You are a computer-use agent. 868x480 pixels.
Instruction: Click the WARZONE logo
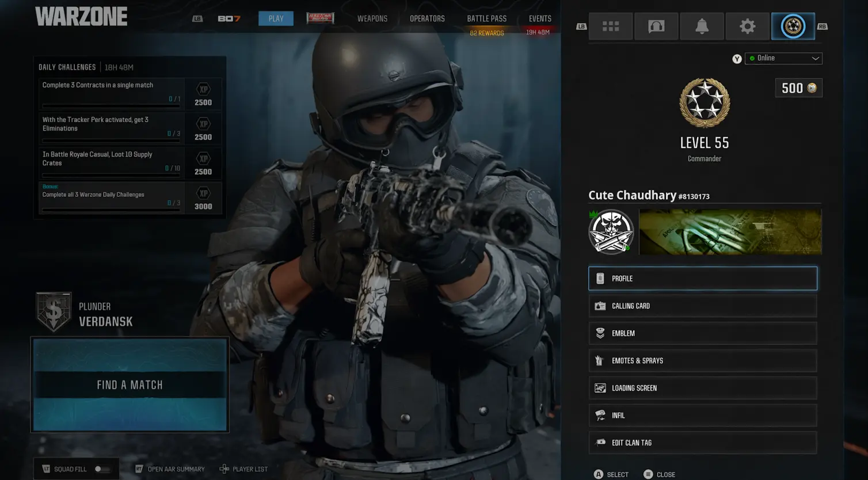click(81, 17)
